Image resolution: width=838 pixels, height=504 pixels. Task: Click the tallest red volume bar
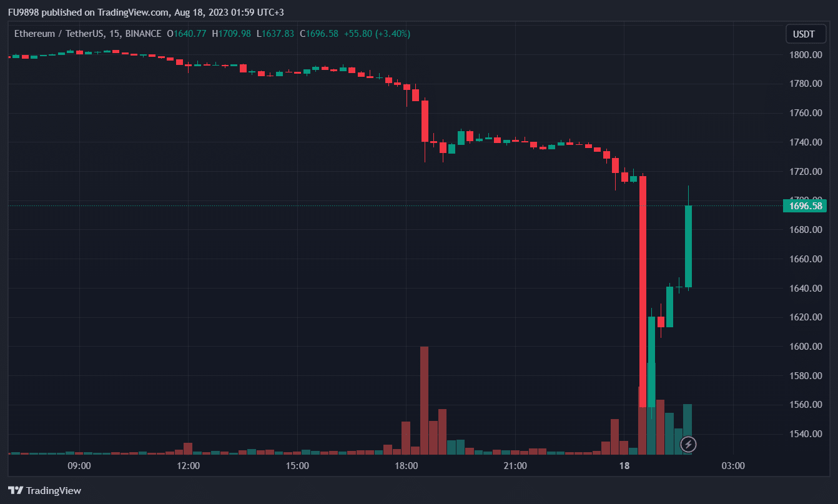pyautogui.click(x=425, y=400)
